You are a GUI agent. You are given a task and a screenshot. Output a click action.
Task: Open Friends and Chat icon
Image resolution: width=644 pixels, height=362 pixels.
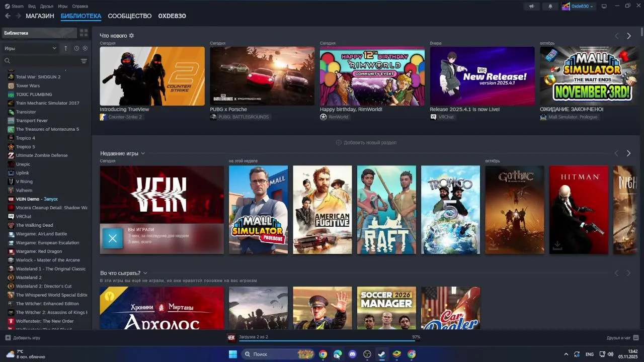click(x=636, y=338)
